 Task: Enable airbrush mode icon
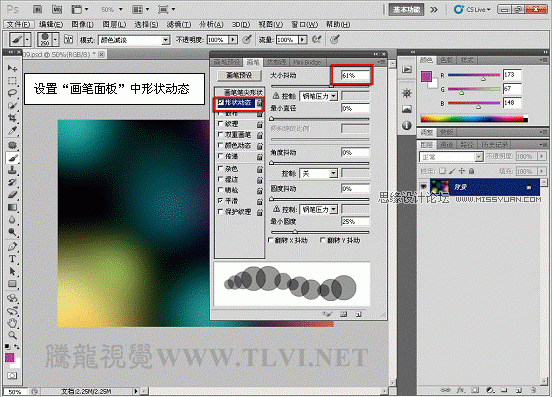[316, 39]
